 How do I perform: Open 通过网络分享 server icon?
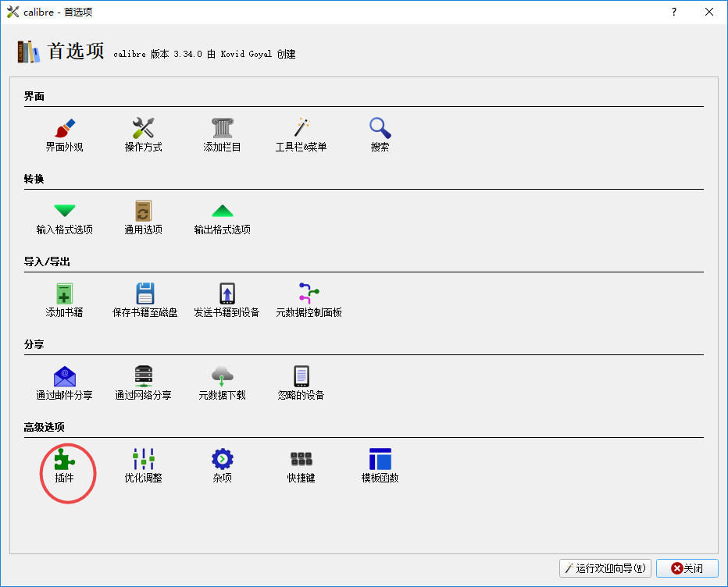point(144,376)
